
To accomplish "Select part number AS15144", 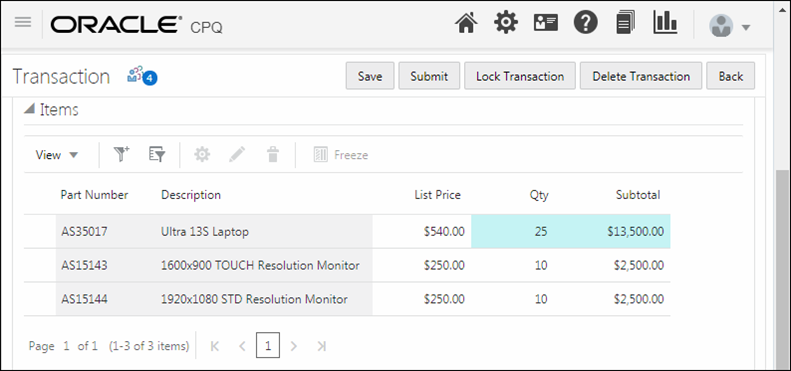I will point(84,299).
